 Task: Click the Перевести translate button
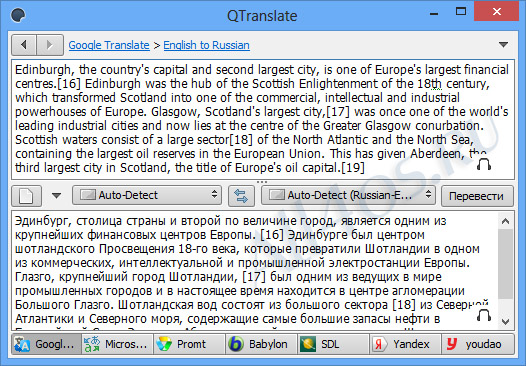477,196
